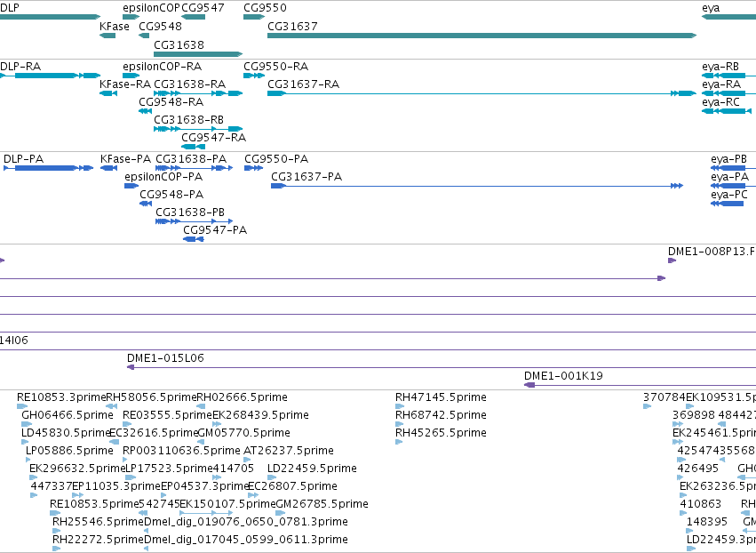
Task: Click the AT26237.5prime EST label
Action: [x=289, y=451]
